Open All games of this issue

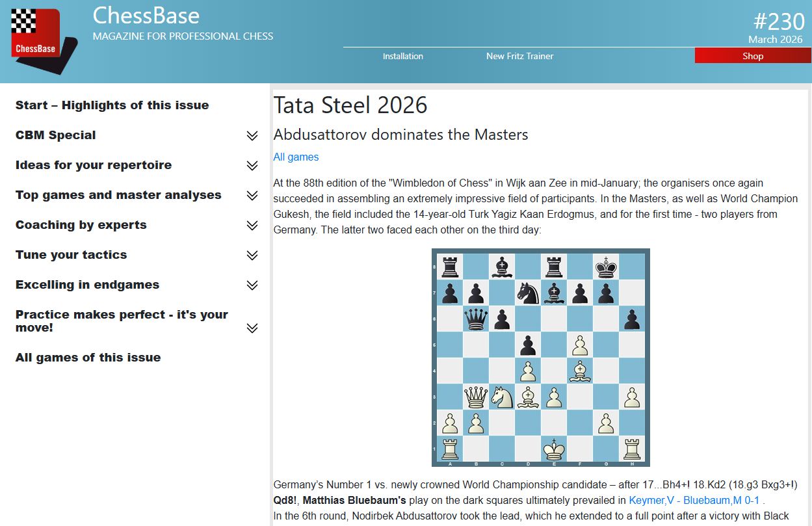click(x=88, y=358)
